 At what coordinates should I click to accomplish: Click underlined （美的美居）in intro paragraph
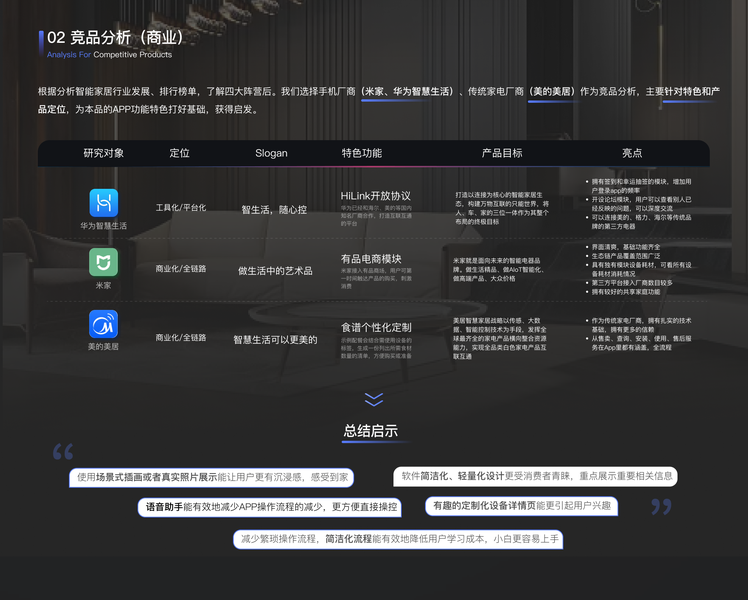pyautogui.click(x=552, y=91)
